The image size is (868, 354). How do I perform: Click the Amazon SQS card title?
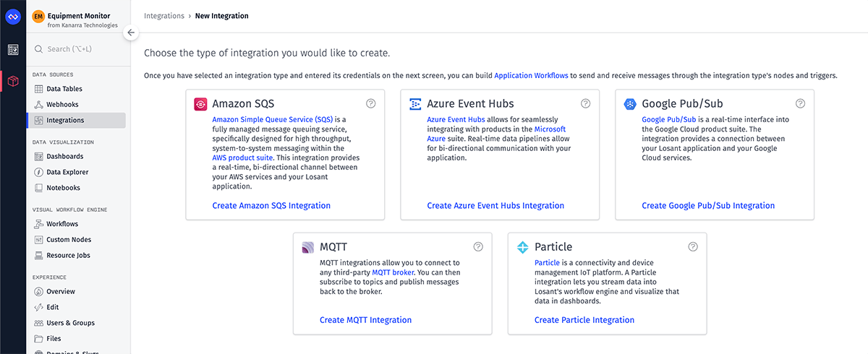243,104
